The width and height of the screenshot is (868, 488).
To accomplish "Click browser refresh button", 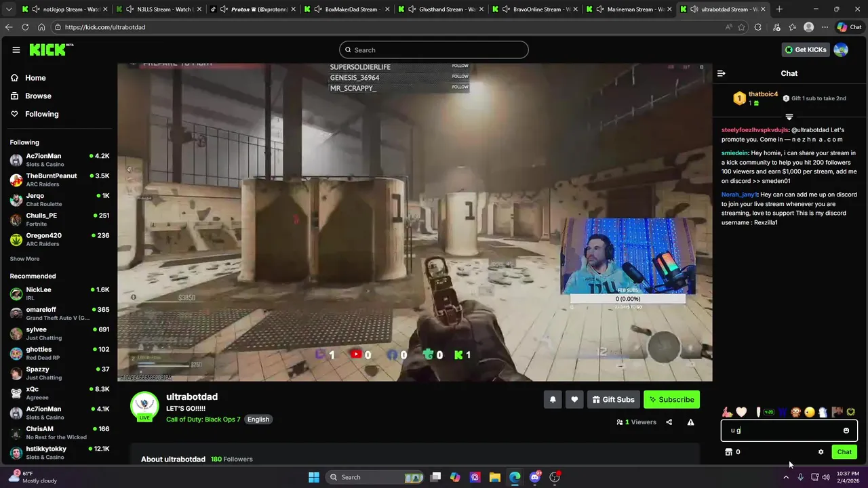I will [25, 27].
